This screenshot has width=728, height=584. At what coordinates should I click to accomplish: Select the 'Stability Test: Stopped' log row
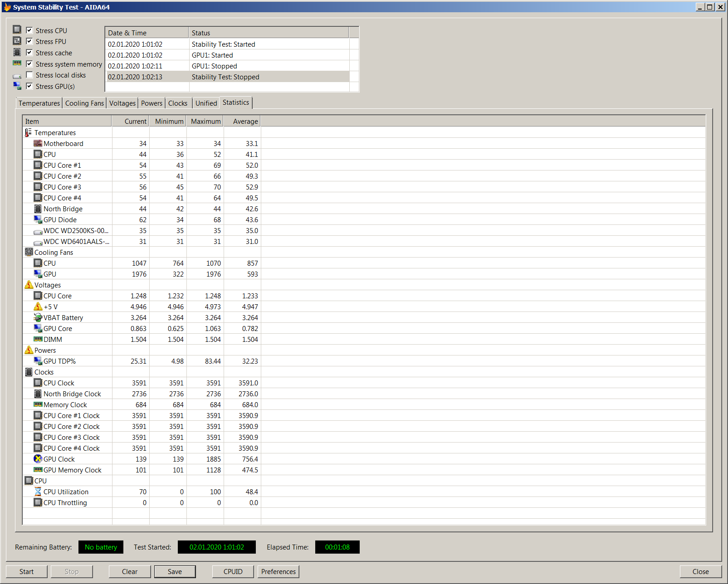(228, 77)
